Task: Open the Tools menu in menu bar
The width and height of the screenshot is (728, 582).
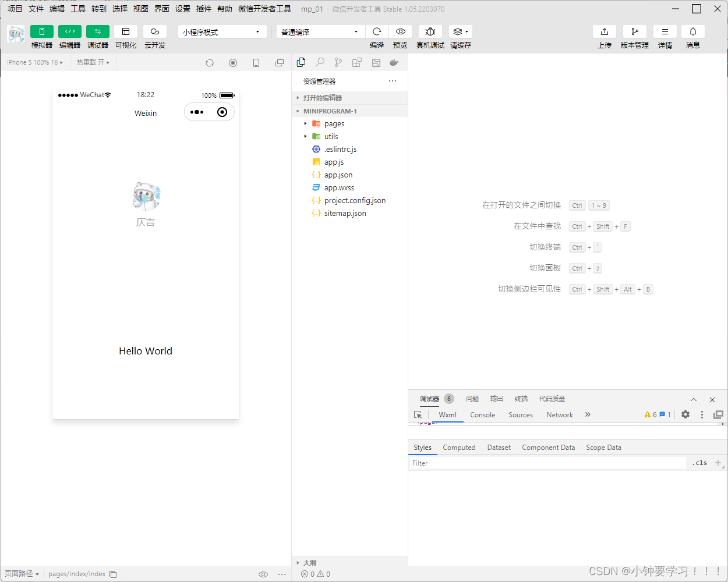Action: 77,9
